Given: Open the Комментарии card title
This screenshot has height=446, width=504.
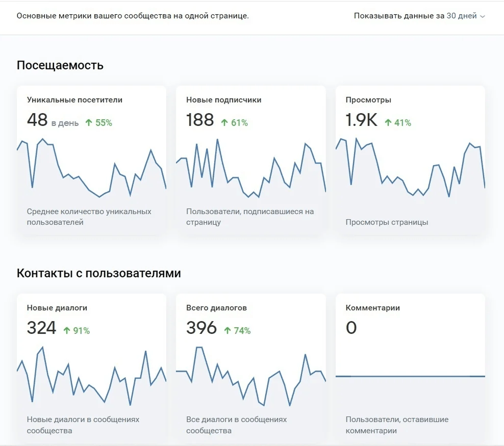Looking at the screenshot, I should pos(372,307).
